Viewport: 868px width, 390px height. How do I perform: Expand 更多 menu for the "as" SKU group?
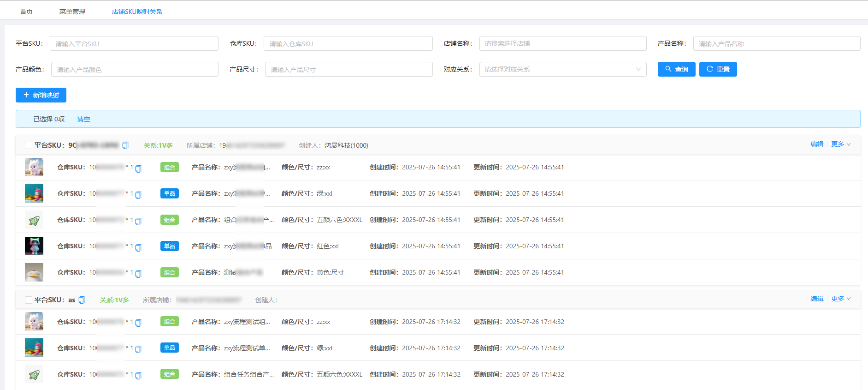[x=841, y=299]
